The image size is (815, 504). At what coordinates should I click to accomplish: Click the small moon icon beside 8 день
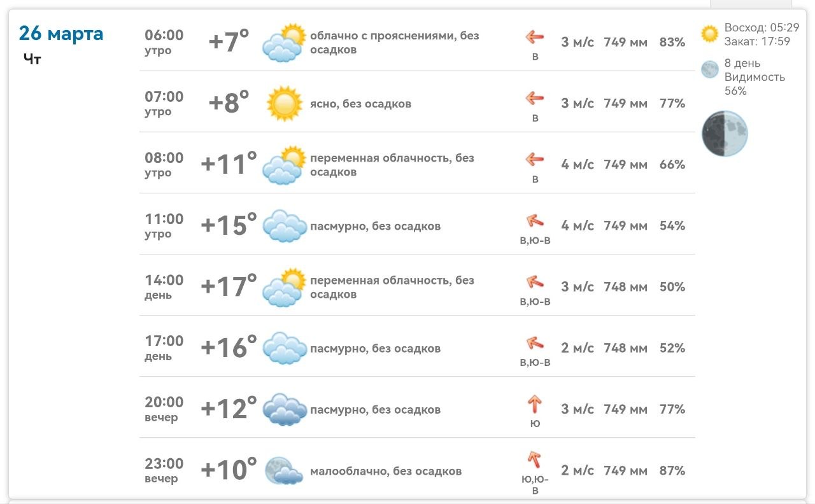[709, 69]
